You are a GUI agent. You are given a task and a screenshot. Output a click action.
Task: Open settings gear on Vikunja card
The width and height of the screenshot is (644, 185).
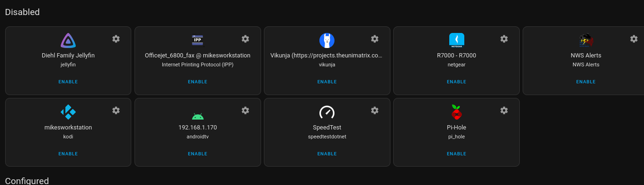click(x=374, y=39)
